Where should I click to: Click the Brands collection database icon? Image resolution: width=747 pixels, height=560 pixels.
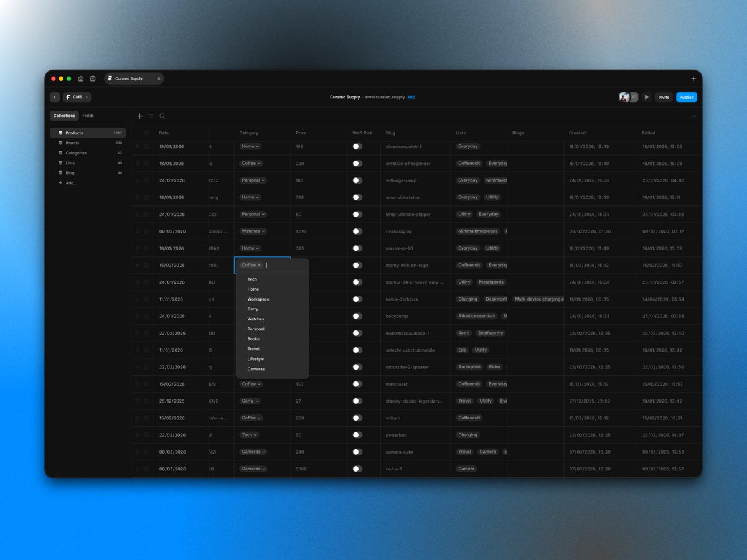click(60, 143)
